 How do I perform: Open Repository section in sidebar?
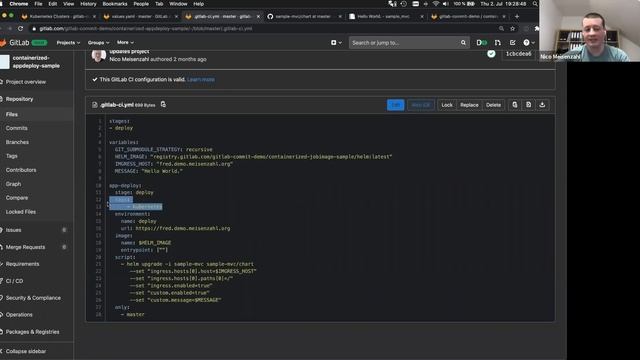click(19, 99)
